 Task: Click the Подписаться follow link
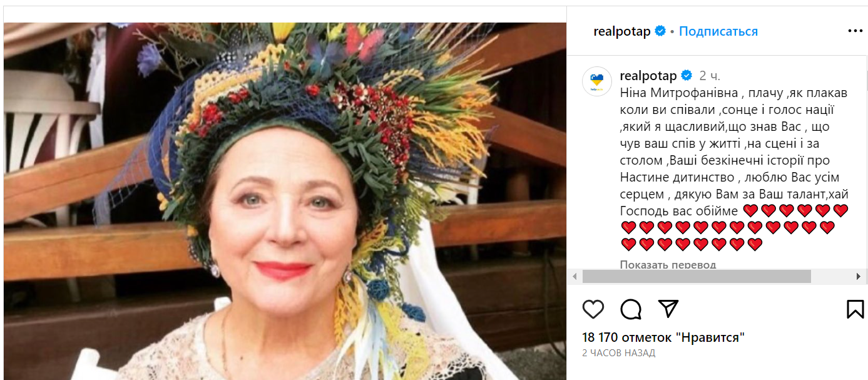coord(718,30)
